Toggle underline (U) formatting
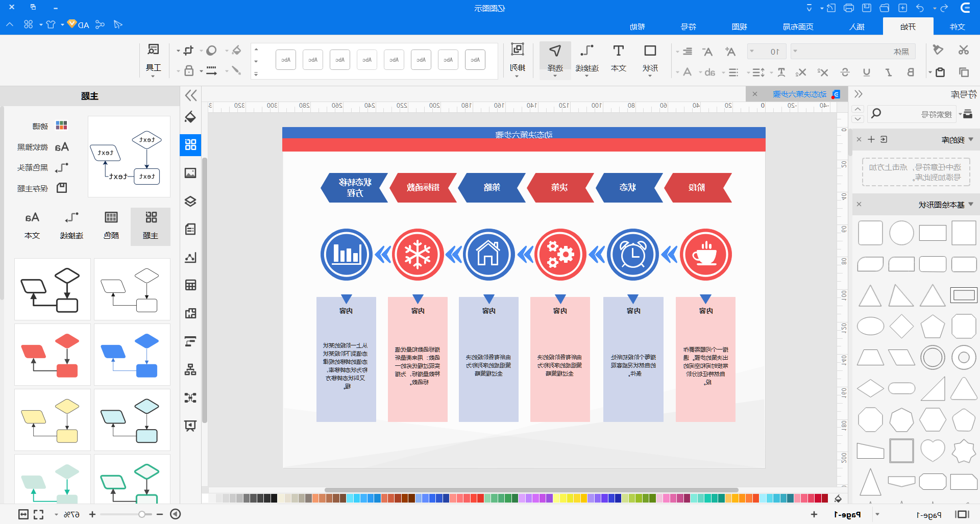Screen dimensions: 980x524 pyautogui.click(x=867, y=72)
